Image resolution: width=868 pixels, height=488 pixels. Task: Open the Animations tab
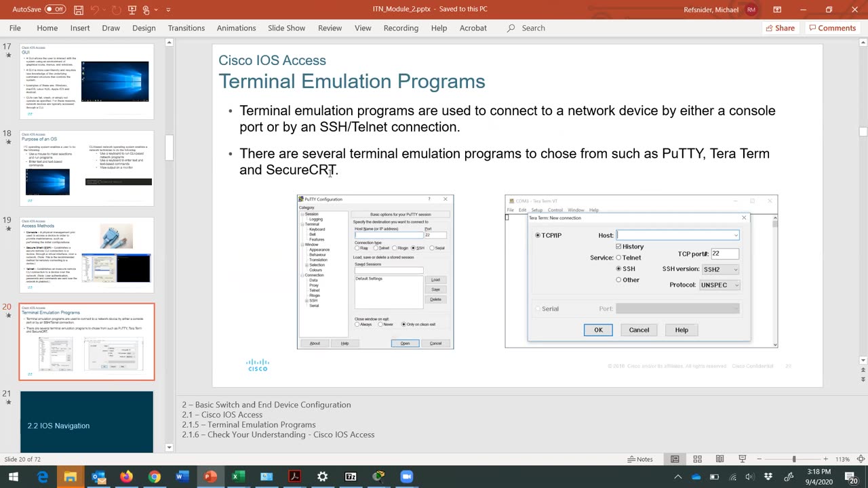click(x=236, y=28)
